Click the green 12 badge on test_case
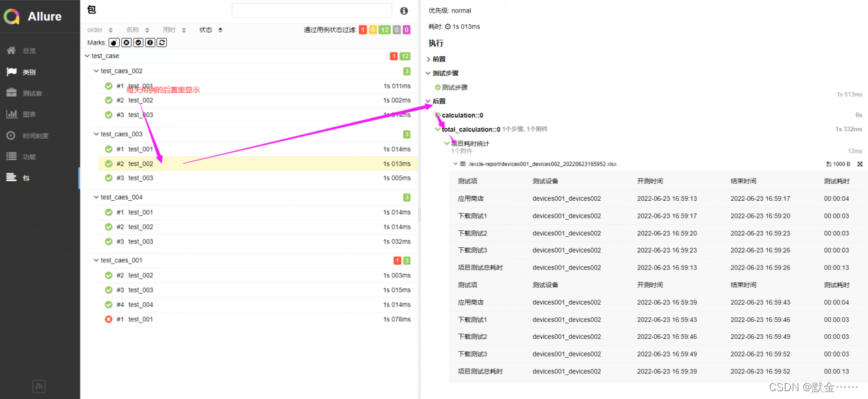Screen dimensions: 868x399 pos(405,56)
